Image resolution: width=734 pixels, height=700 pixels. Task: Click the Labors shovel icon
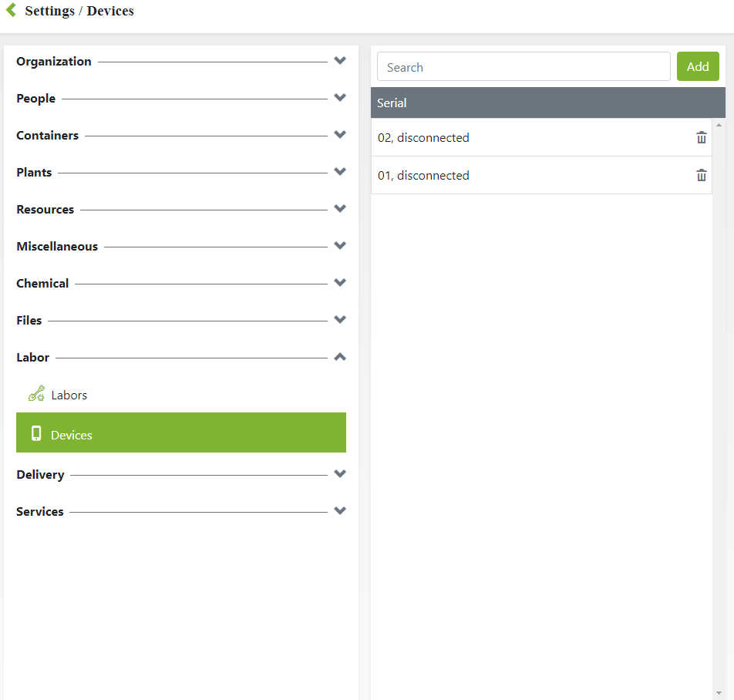tap(36, 395)
